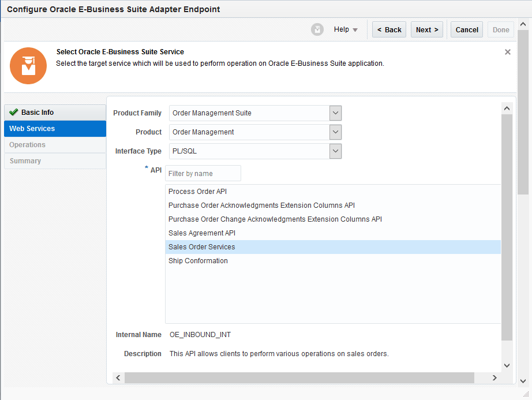Focus the API Filter by name field

coord(203,173)
